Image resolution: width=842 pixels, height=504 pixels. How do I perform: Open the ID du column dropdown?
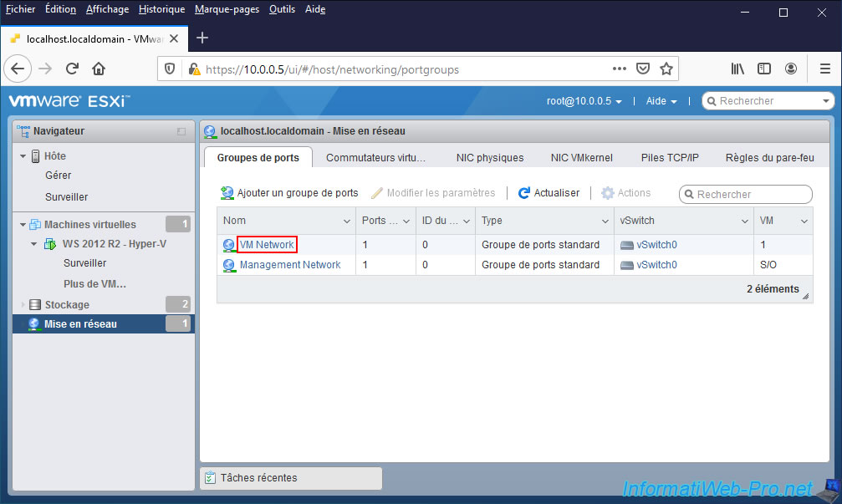pyautogui.click(x=467, y=221)
